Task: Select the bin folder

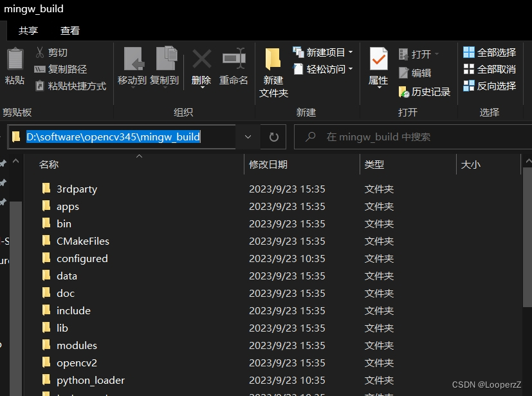Action: (x=64, y=224)
